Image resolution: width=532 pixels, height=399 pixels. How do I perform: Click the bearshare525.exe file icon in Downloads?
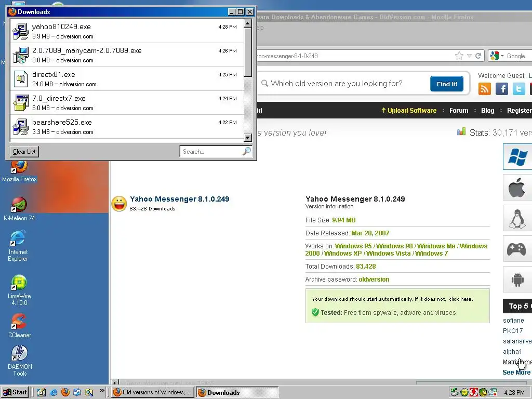pyautogui.click(x=21, y=127)
